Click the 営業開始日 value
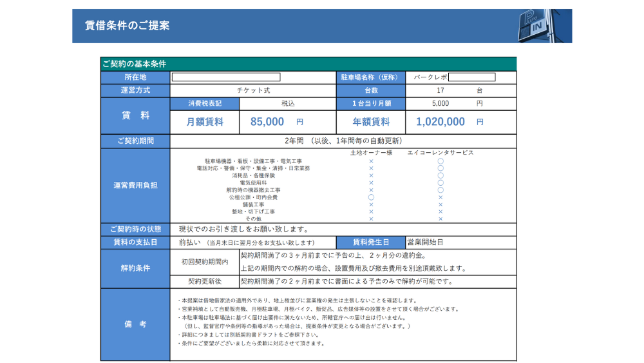Image resolution: width=644 pixels, height=363 pixels. (425, 242)
